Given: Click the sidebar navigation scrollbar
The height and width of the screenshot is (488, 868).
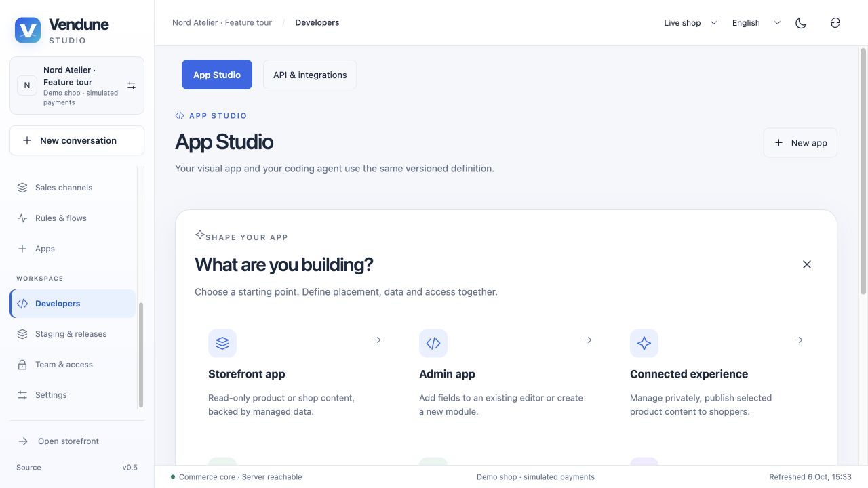Looking at the screenshot, I should pos(141,355).
